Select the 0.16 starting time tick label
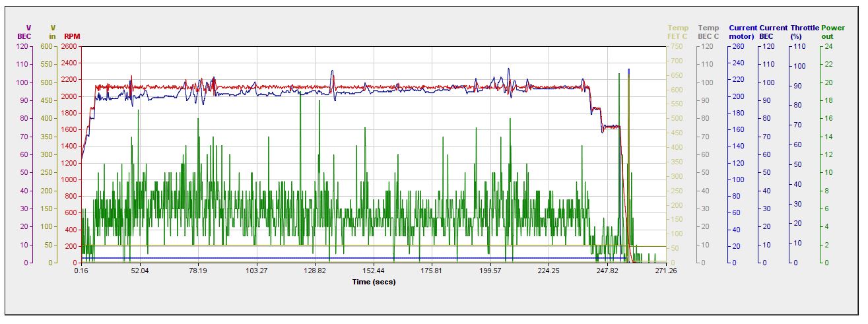868x324 pixels. 81,271
